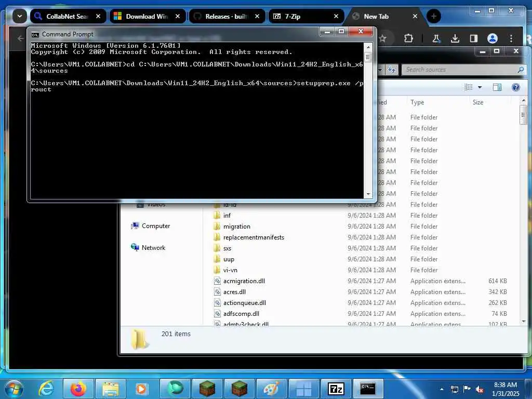The image size is (532, 399).
Task: Open Firefox from the taskbar
Action: (78, 389)
